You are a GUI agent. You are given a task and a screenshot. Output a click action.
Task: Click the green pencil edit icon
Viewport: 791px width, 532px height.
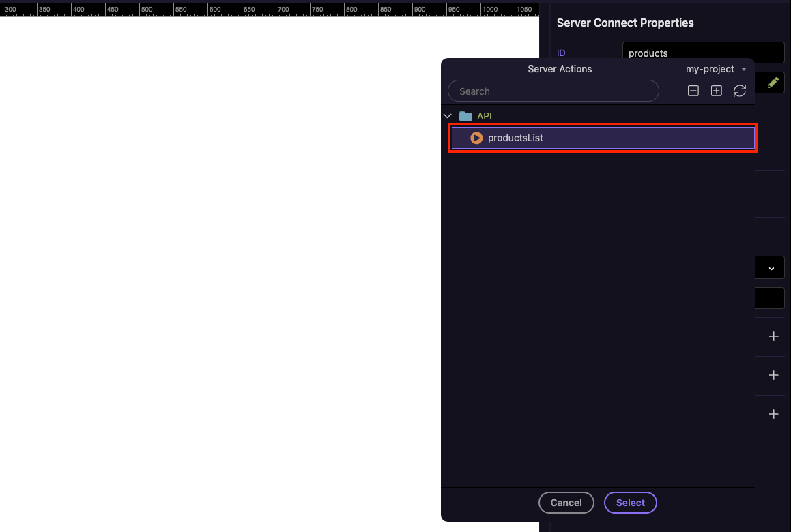coord(773,83)
